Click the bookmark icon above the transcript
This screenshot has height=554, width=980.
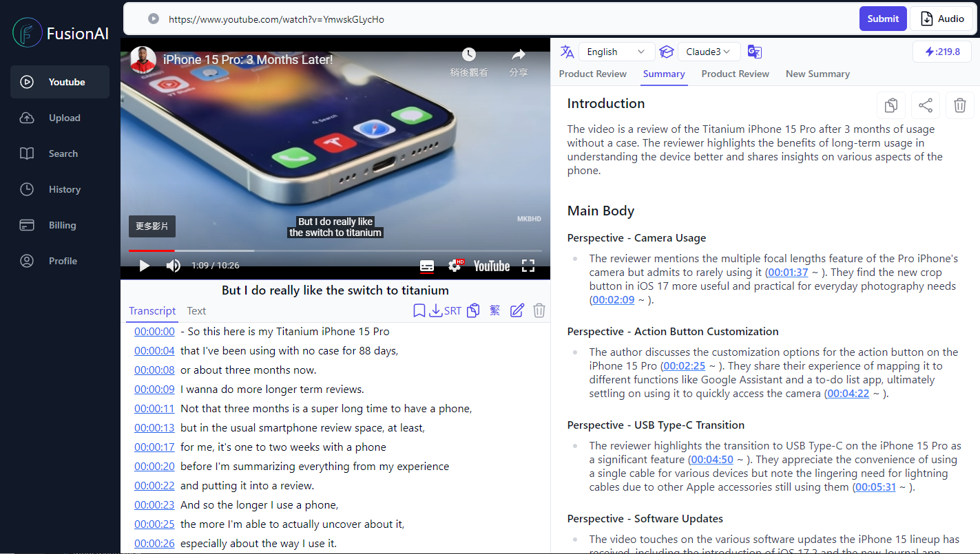pos(419,311)
